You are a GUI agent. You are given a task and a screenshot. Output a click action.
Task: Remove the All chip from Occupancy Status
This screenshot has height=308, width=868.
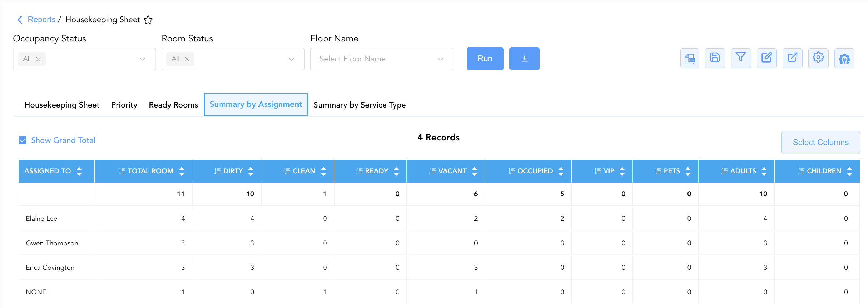39,59
